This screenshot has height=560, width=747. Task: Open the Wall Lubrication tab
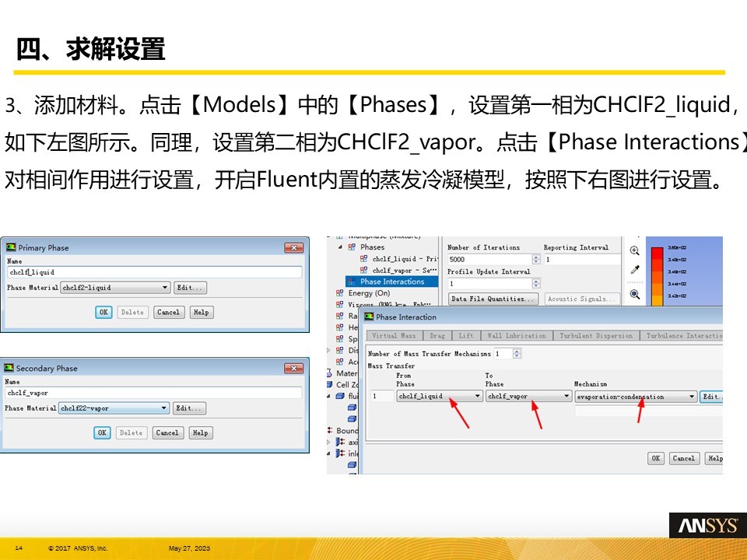[517, 336]
